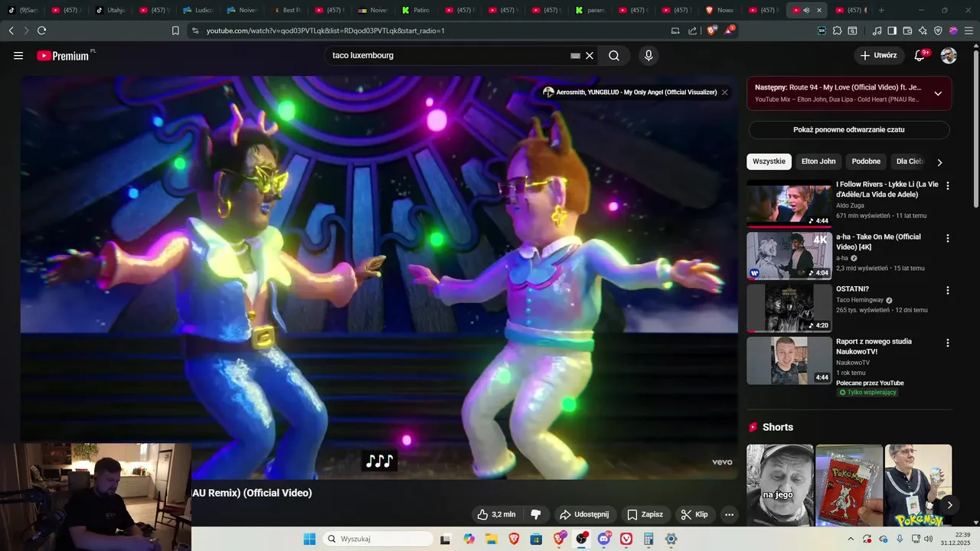Open the Taco Hemingway channel link

click(x=860, y=300)
